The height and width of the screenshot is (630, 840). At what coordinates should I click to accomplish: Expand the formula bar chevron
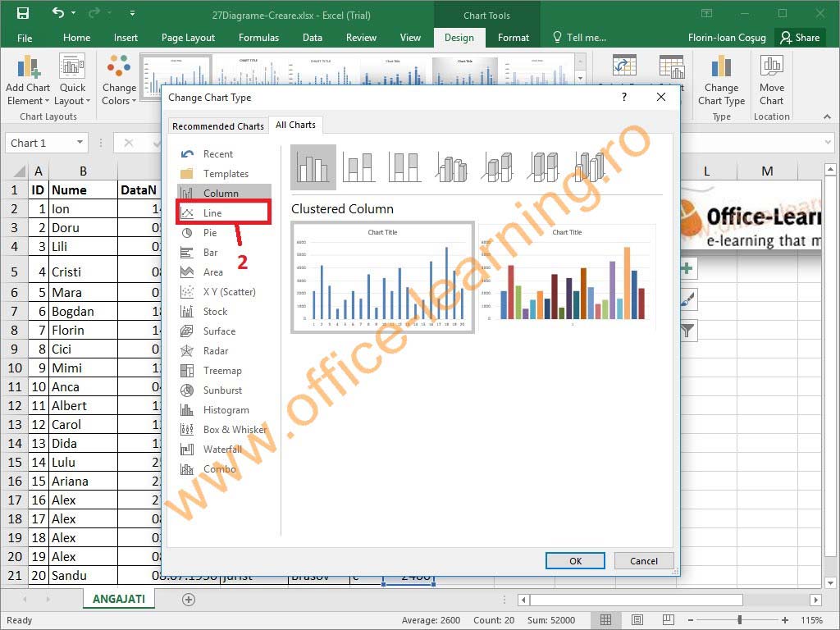pos(829,143)
